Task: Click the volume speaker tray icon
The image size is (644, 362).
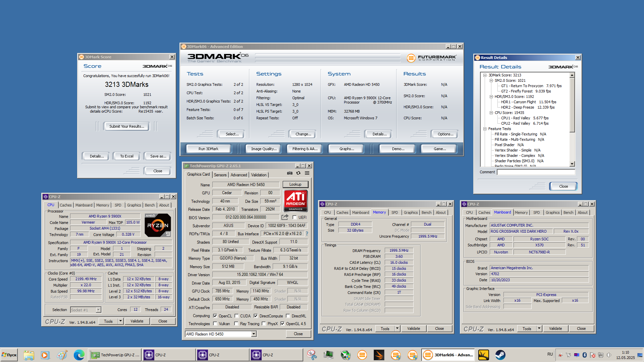Action: point(609,355)
